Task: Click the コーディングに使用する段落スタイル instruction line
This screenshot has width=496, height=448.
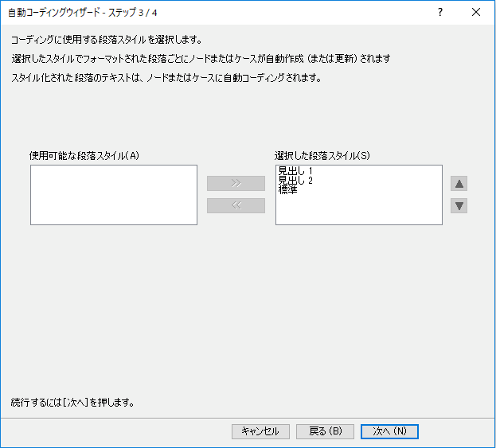Action: click(x=107, y=41)
